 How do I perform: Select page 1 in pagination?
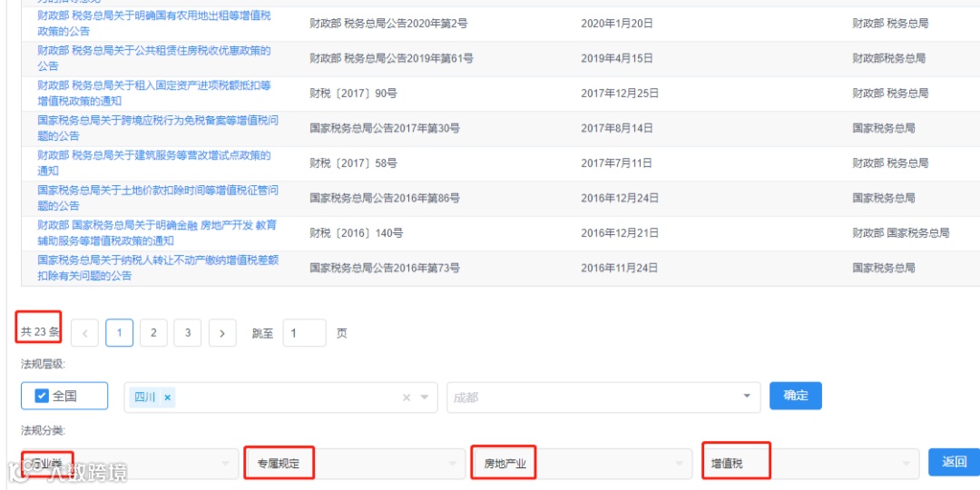coord(120,333)
